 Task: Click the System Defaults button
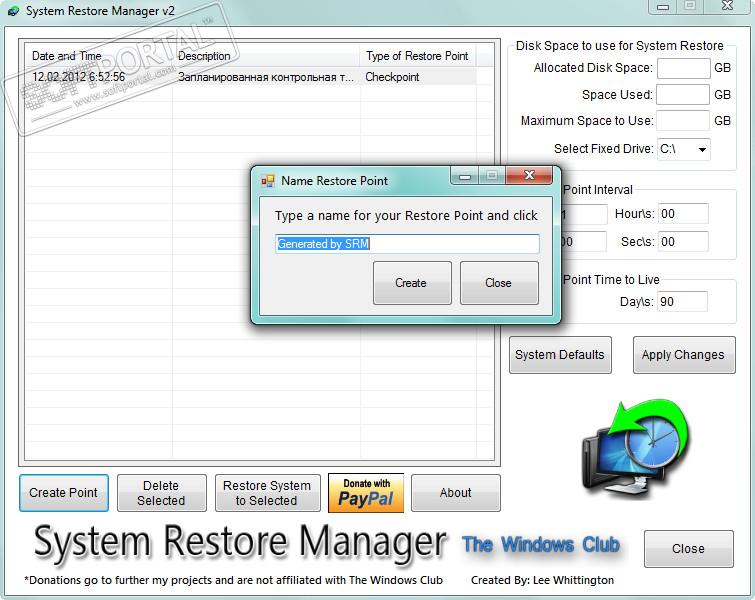[x=560, y=355]
